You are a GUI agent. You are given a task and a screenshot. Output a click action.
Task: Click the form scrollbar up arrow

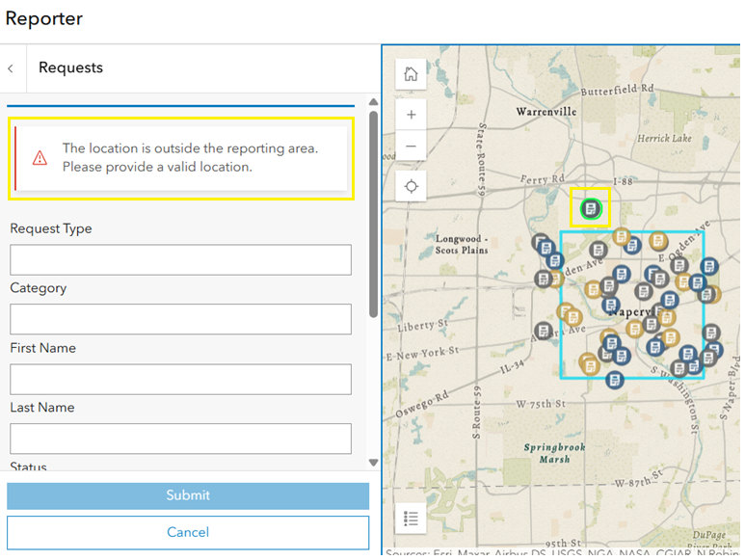[x=373, y=101]
